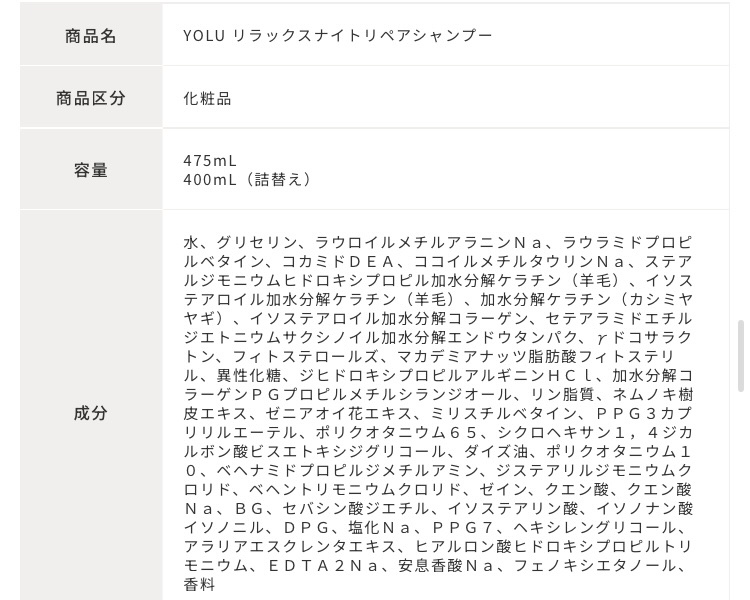The image size is (750, 600).
Task: Click 香料 at the end of ingredients
Action: (199, 584)
